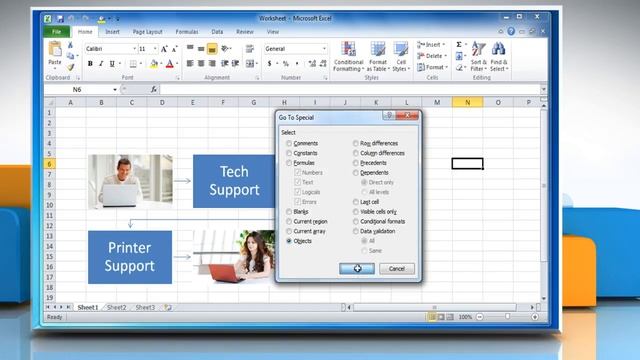640x360 pixels.
Task: Open Sort & Filter
Action: [x=478, y=56]
